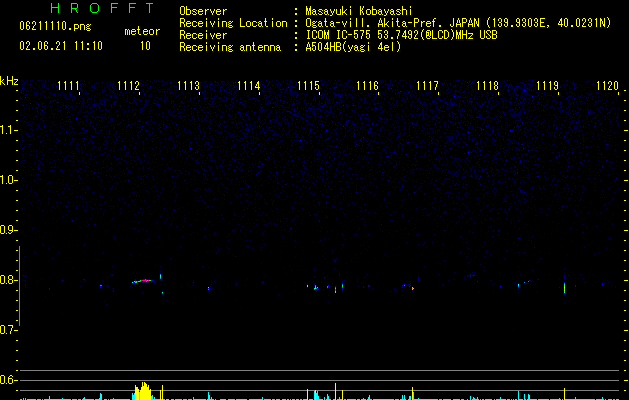Click the A504HB(yagi 4el) antenna value
Viewport: 629px width, 400px height.
tap(353, 47)
